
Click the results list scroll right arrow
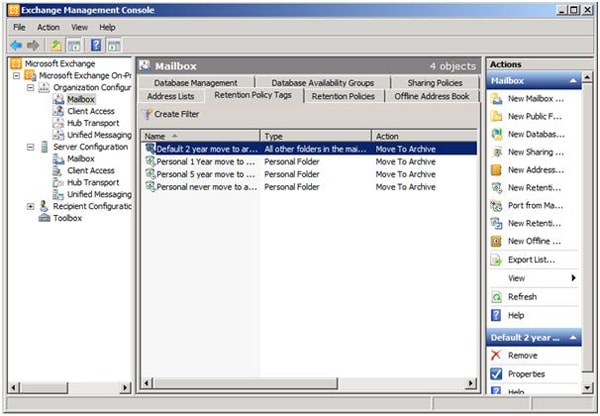click(x=471, y=383)
